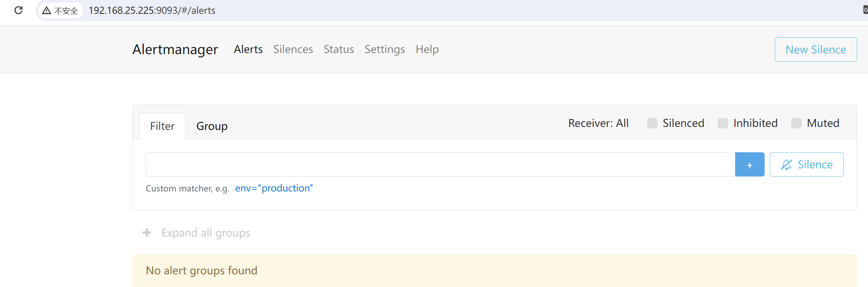Click the New Silence button
Screen dimensions: 868x287
815,49
